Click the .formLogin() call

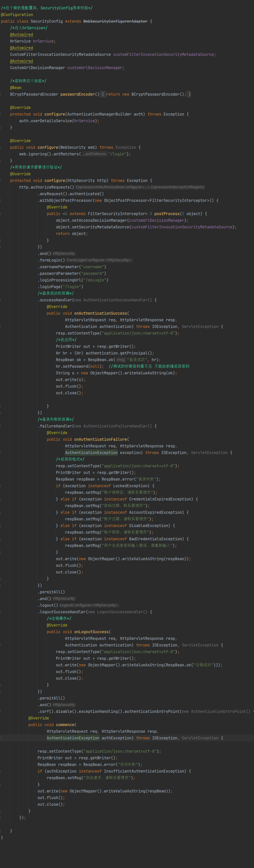point(51,260)
